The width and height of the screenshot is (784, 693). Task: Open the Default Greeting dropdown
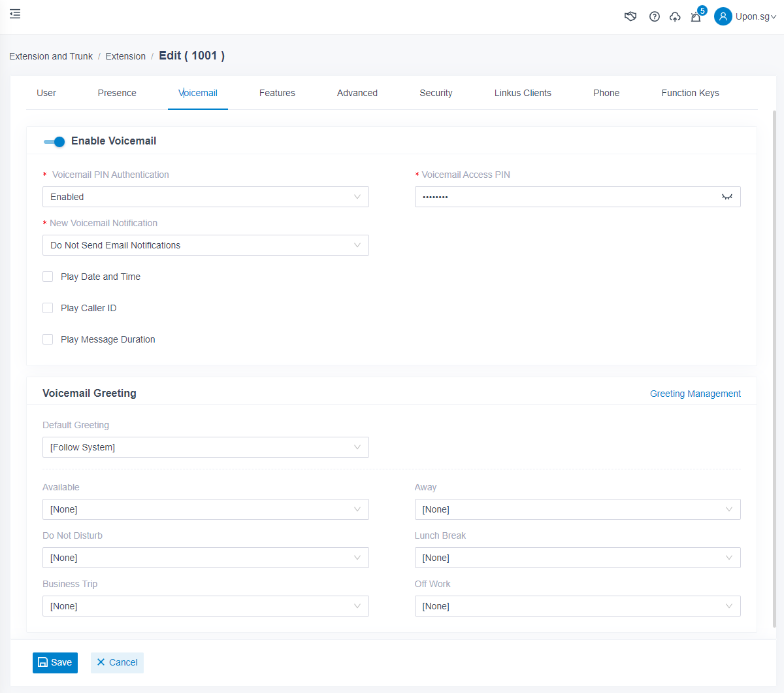205,447
